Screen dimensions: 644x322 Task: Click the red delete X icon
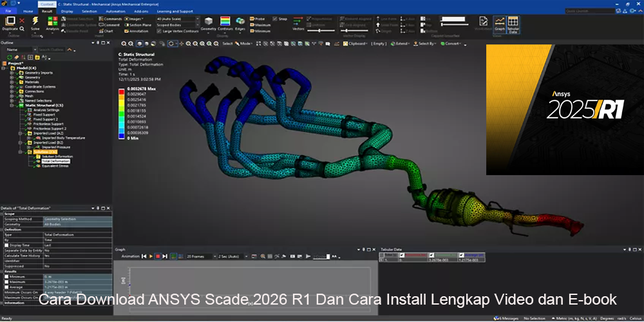pyautogui.click(x=22, y=21)
